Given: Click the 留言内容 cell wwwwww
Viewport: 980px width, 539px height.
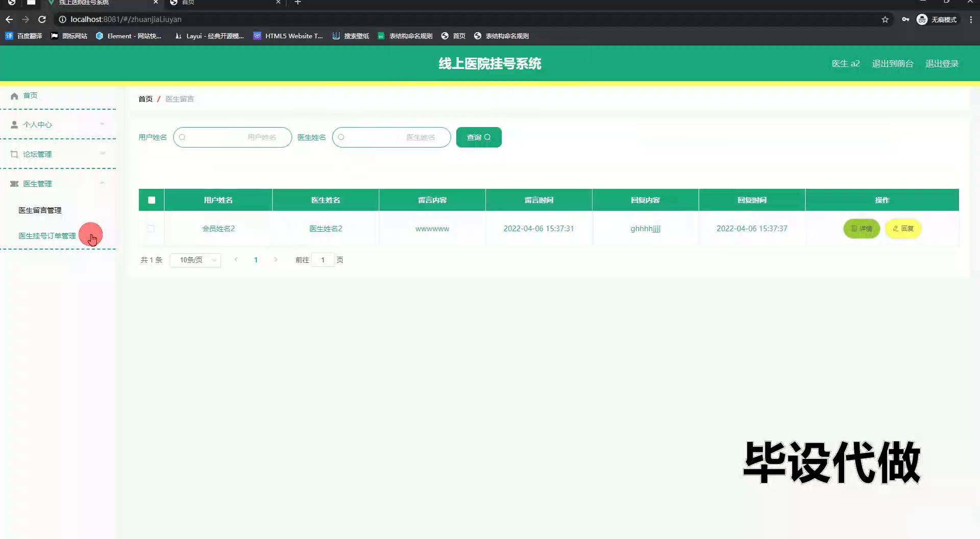Looking at the screenshot, I should tap(432, 229).
